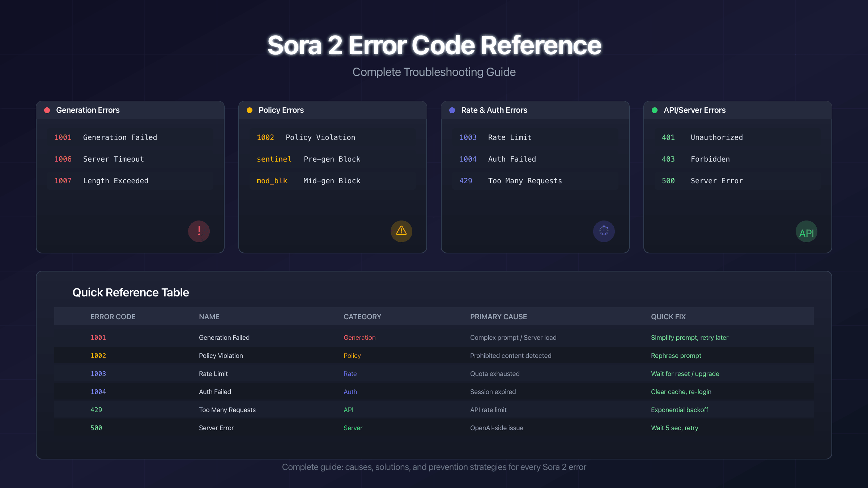This screenshot has width=868, height=488.
Task: Select the Generation Errors card header
Action: point(88,110)
